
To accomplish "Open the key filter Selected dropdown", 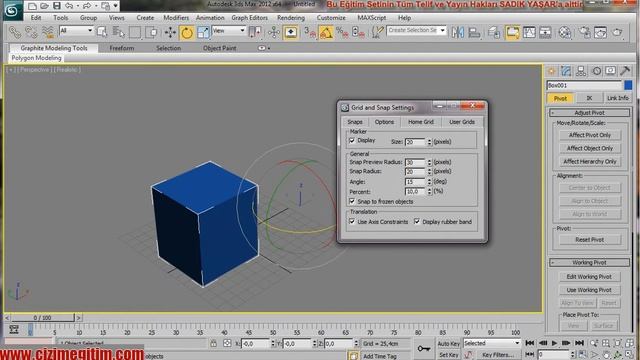I will pos(492,343).
